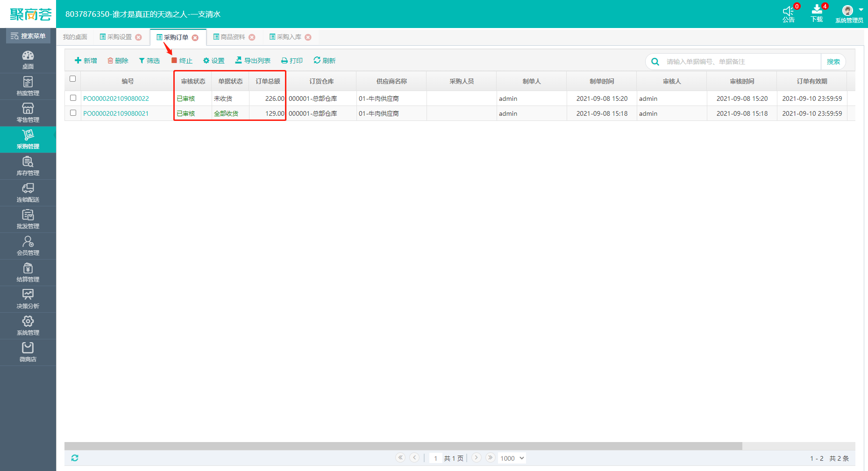Open the 1000 page-size dropdown
Image resolution: width=868 pixels, height=471 pixels.
512,458
